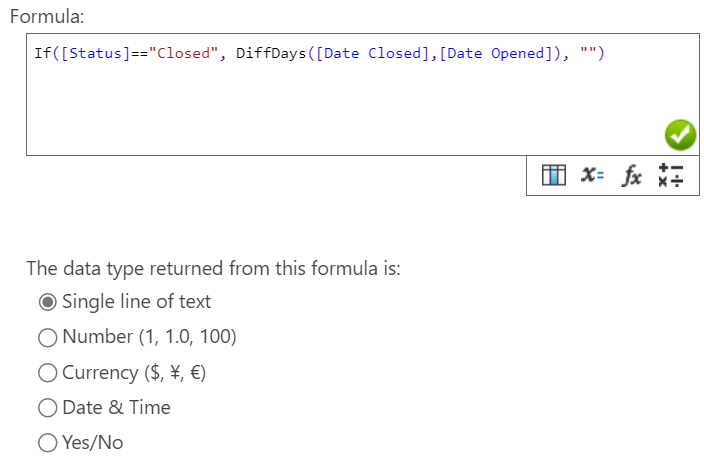Open the variables x= icon
Image resolution: width=704 pixels, height=461 pixels.
592,175
